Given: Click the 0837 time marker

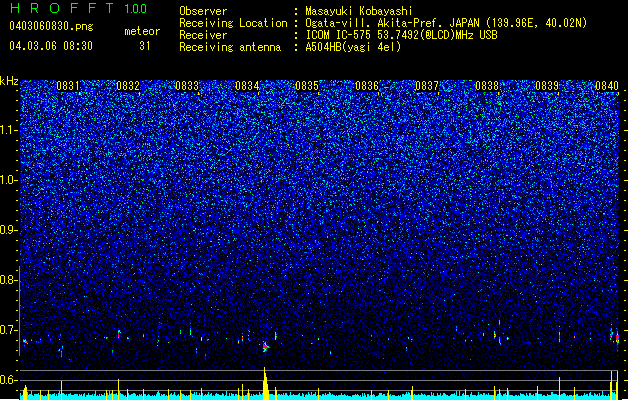Looking at the screenshot, I should [x=427, y=86].
